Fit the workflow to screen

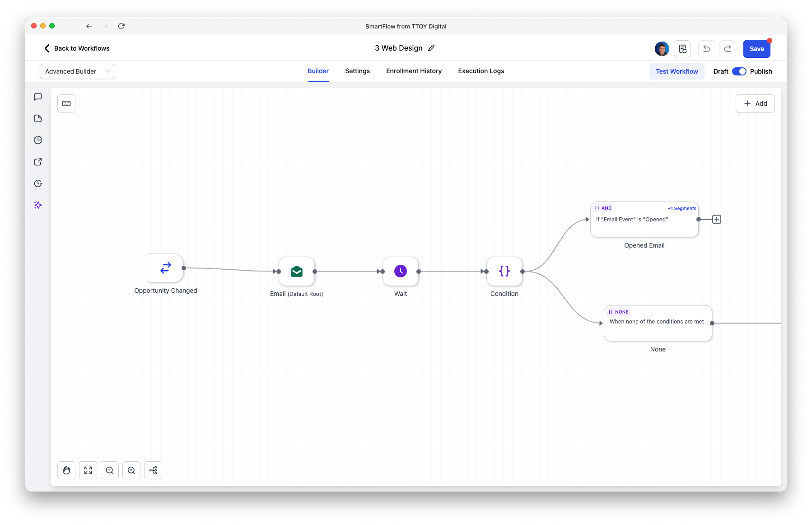(88, 470)
